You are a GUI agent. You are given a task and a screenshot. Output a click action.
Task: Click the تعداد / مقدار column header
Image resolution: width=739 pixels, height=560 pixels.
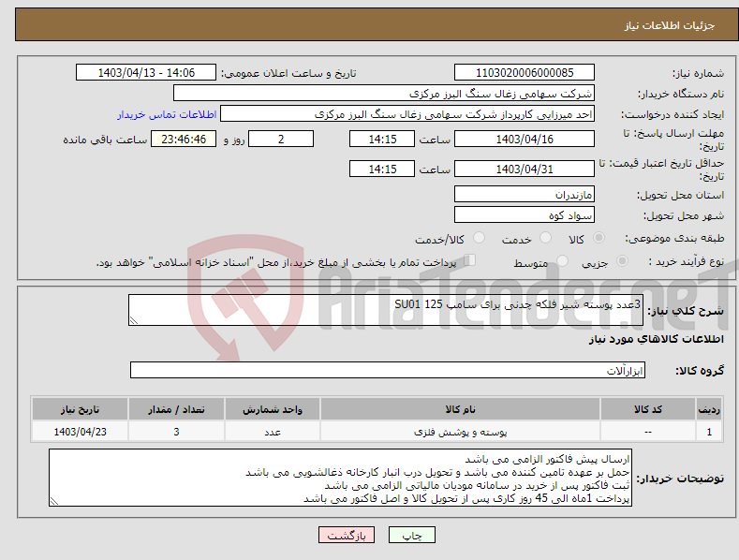pyautogui.click(x=176, y=409)
